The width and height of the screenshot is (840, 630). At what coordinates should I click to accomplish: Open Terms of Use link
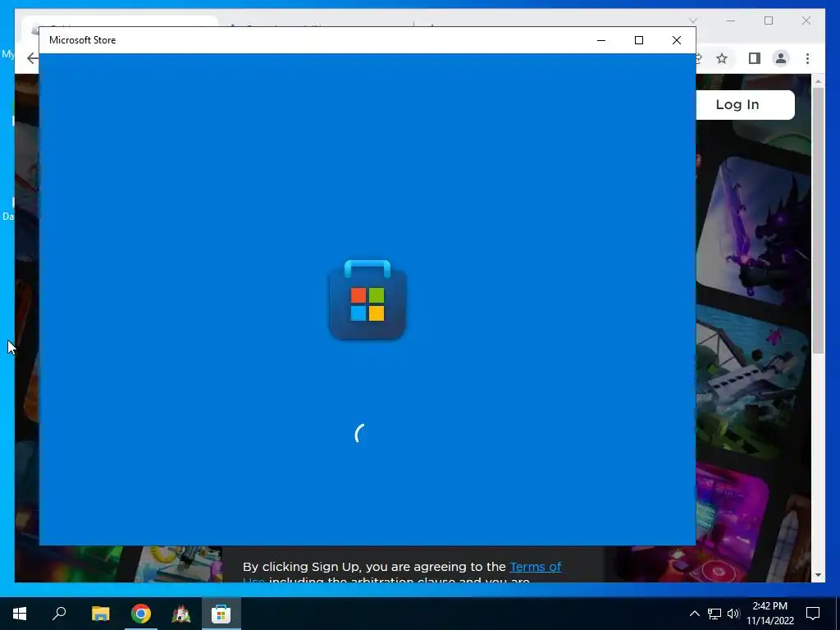coord(535,567)
